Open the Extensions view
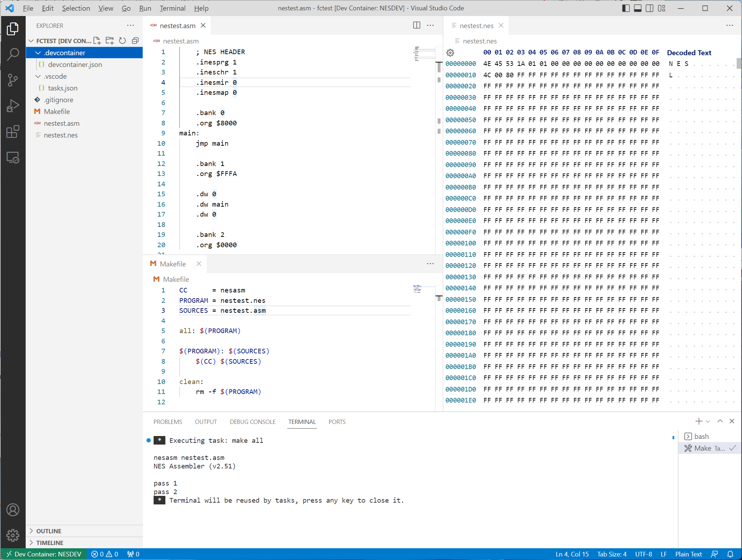This screenshot has height=560, width=742. (13, 131)
